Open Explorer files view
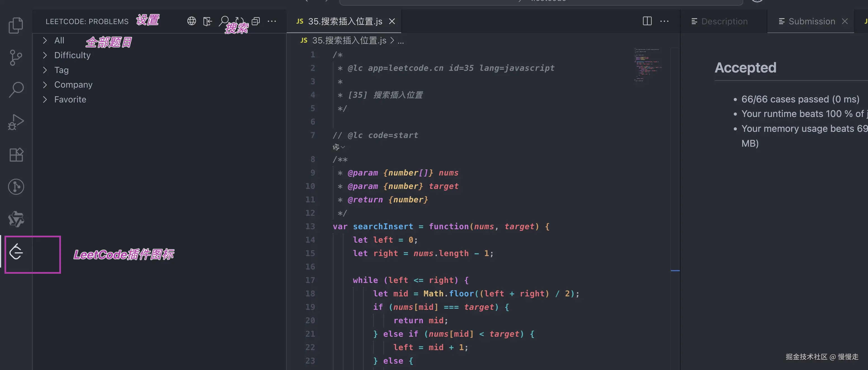Image resolution: width=868 pixels, height=370 pixels. (x=16, y=25)
